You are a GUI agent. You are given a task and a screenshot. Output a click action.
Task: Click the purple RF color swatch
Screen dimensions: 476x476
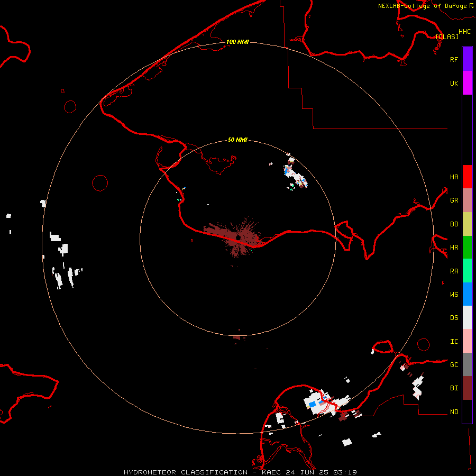pos(467,59)
